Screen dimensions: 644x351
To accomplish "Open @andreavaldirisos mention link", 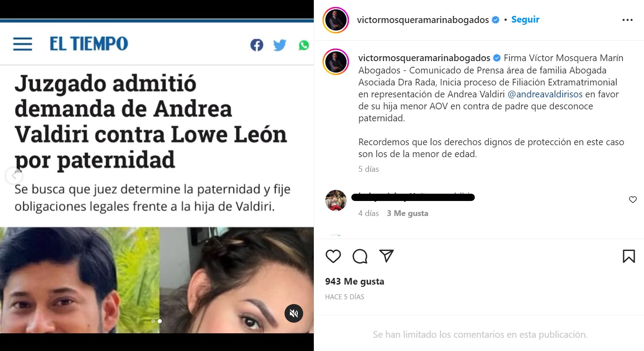I will (x=545, y=94).
